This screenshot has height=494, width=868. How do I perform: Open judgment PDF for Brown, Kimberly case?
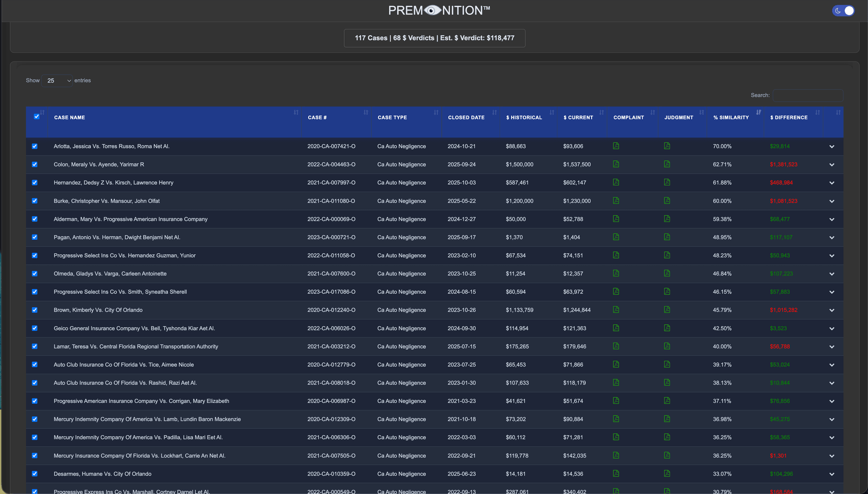pos(667,310)
